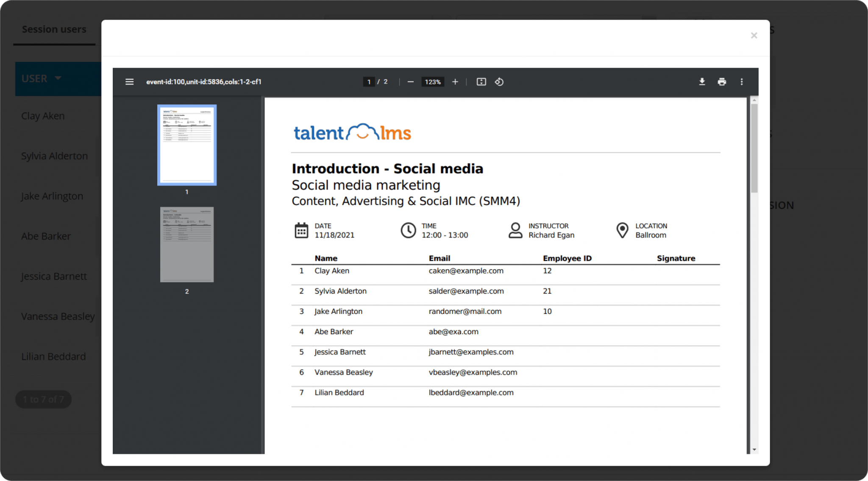Rotate the page counterclockwise
Image resolution: width=868 pixels, height=481 pixels.
[499, 81]
